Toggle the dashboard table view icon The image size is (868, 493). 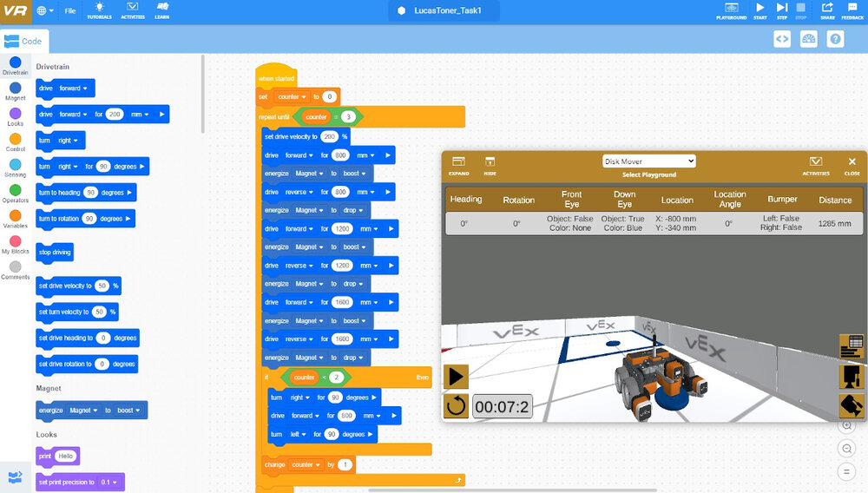click(x=851, y=345)
